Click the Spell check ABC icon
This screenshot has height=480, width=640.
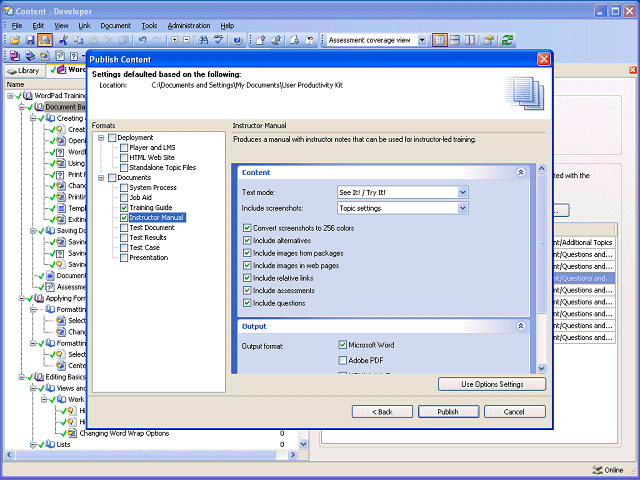(219, 40)
